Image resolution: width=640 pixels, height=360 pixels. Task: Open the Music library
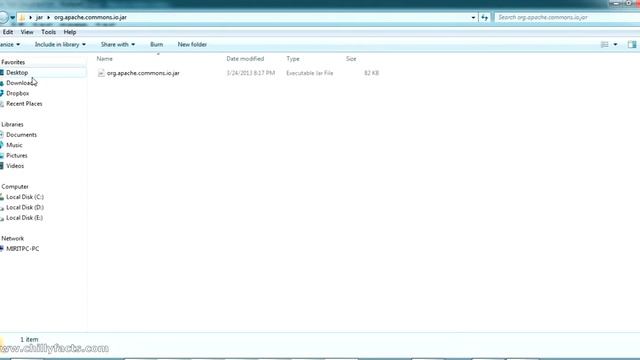coord(14,145)
